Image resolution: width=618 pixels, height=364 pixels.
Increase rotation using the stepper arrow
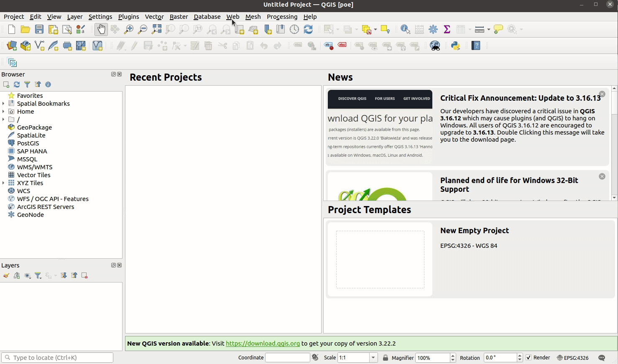coord(519,355)
